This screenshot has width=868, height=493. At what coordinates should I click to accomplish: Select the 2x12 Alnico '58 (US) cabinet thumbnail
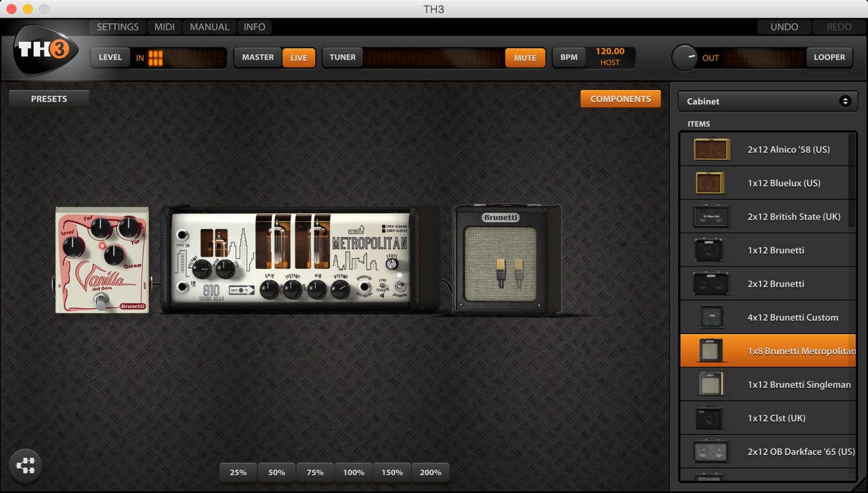coord(712,149)
